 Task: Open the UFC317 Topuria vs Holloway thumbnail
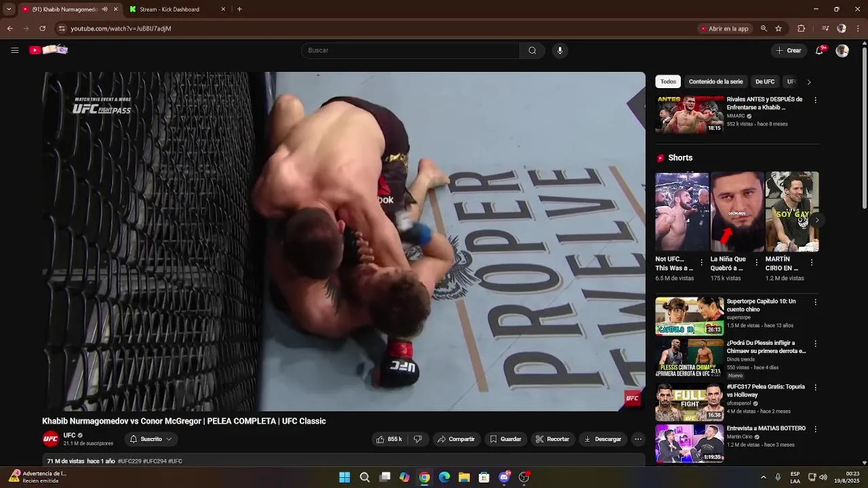tap(689, 402)
